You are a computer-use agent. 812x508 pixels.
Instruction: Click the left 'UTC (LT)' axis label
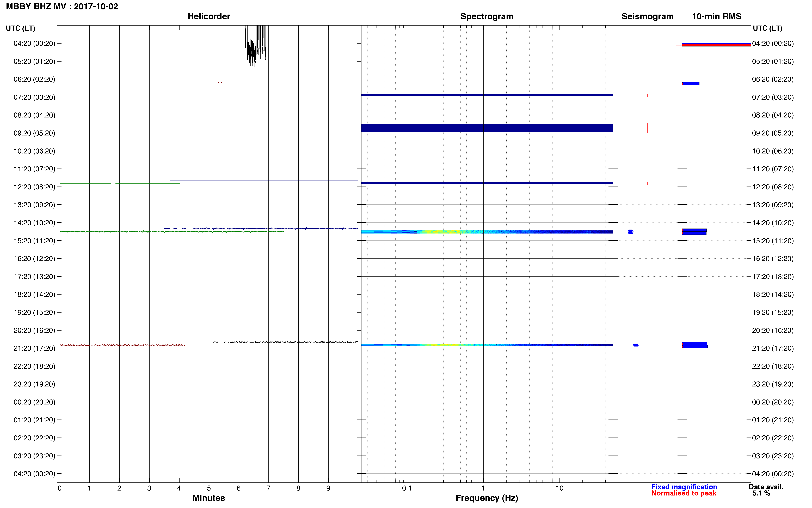(x=21, y=28)
